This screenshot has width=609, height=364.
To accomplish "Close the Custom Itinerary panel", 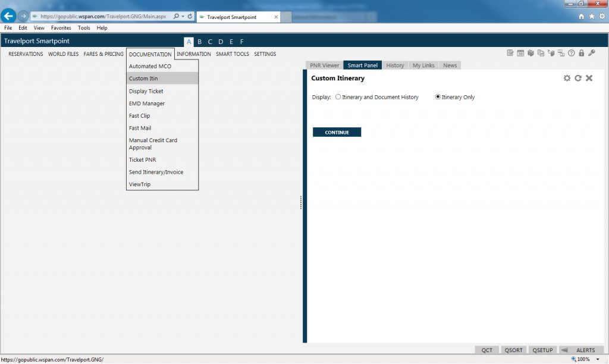I will pyautogui.click(x=589, y=78).
